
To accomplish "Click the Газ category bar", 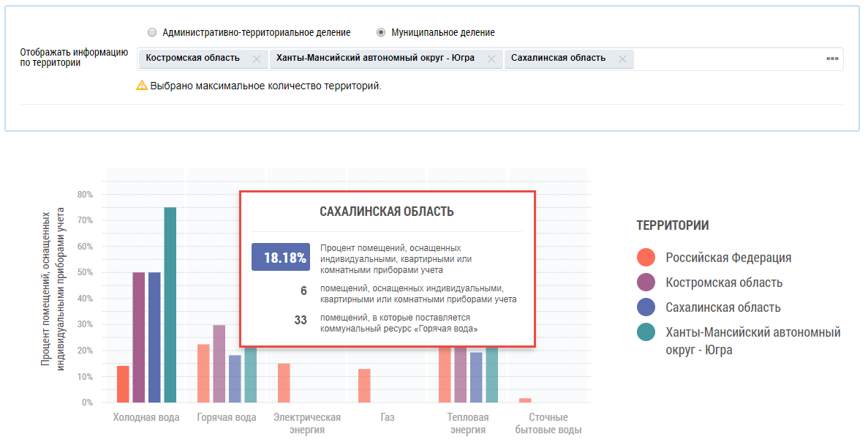I will 364,386.
